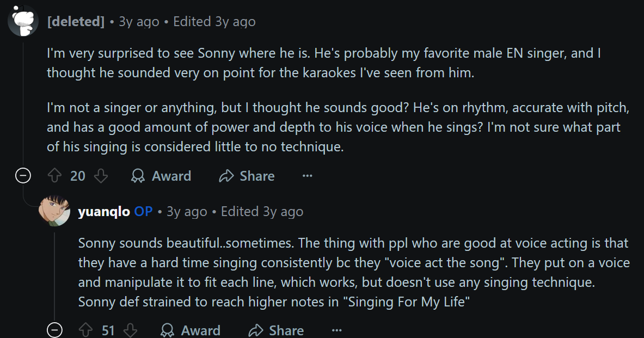Open yuanqlo's profile via username
Viewport: 644px width, 338px height.
(x=104, y=212)
